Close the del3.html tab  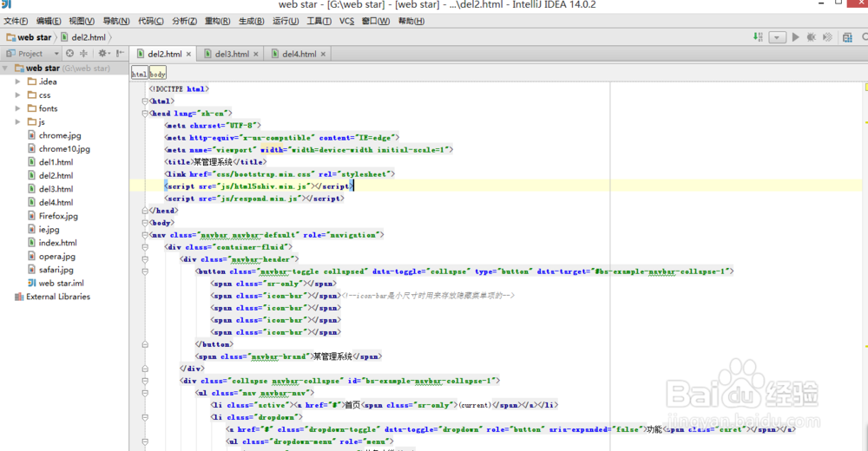point(256,55)
